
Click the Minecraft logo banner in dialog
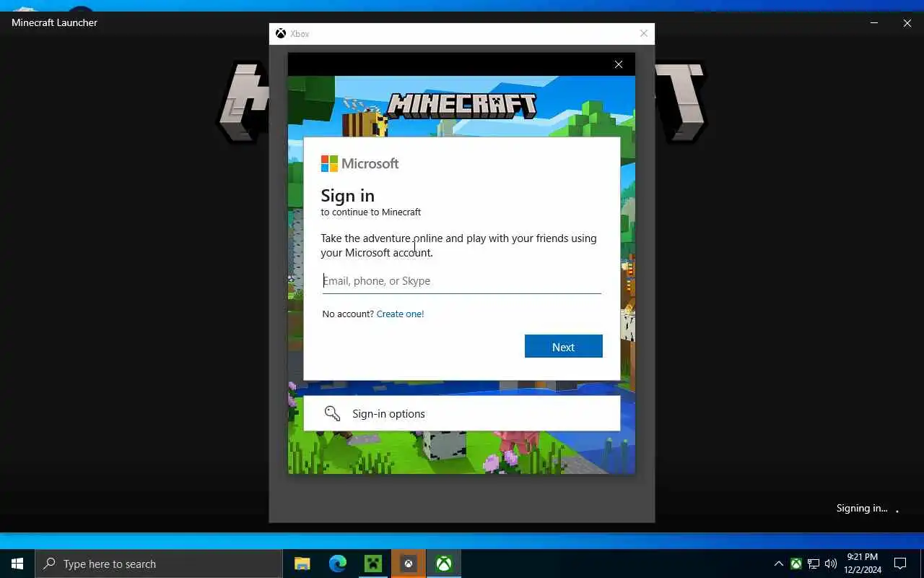coord(462,105)
